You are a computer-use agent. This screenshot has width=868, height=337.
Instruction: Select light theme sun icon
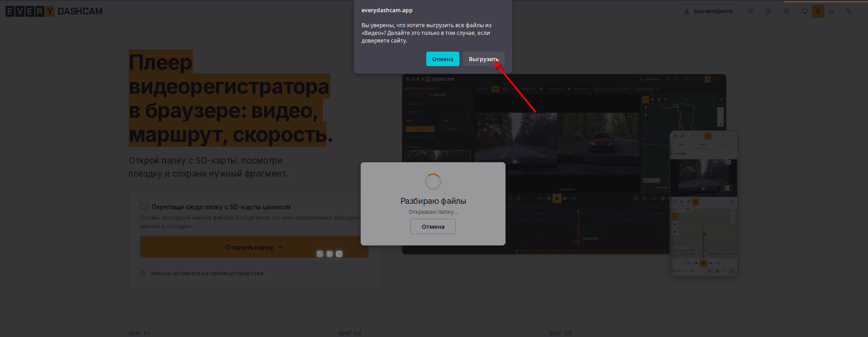[x=818, y=11]
